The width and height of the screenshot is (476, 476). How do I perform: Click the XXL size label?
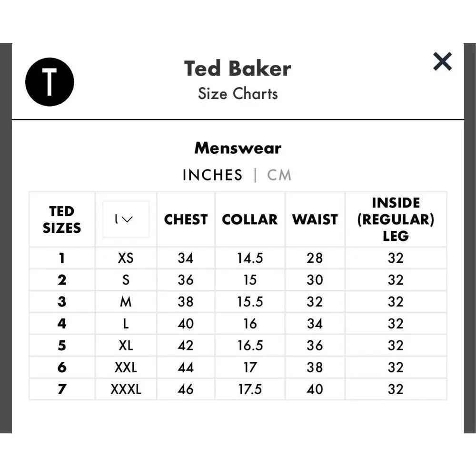[126, 367]
